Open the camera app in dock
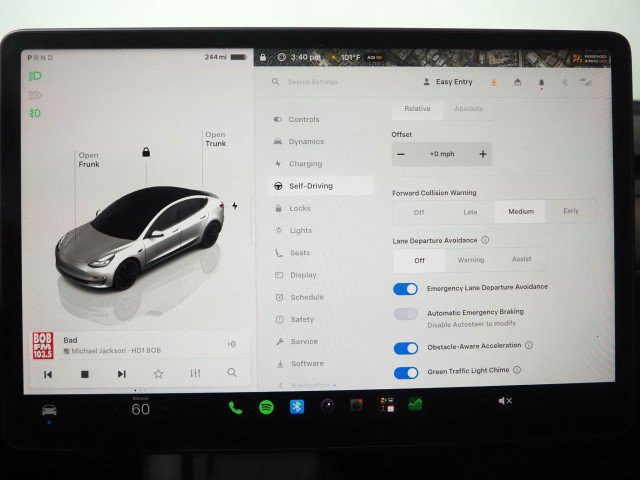 point(327,406)
